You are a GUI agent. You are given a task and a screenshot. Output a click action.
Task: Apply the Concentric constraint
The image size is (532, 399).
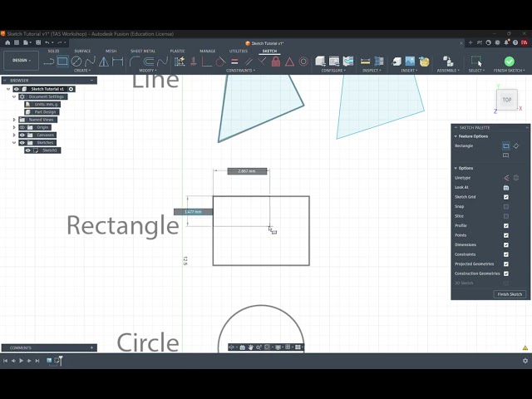tap(303, 62)
